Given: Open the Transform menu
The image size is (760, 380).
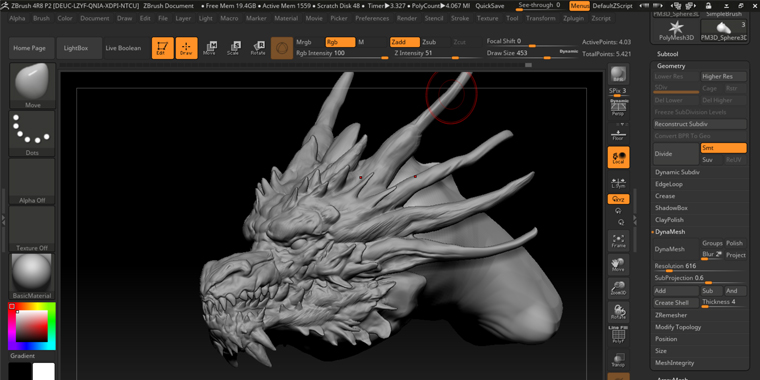Looking at the screenshot, I should tap(541, 18).
